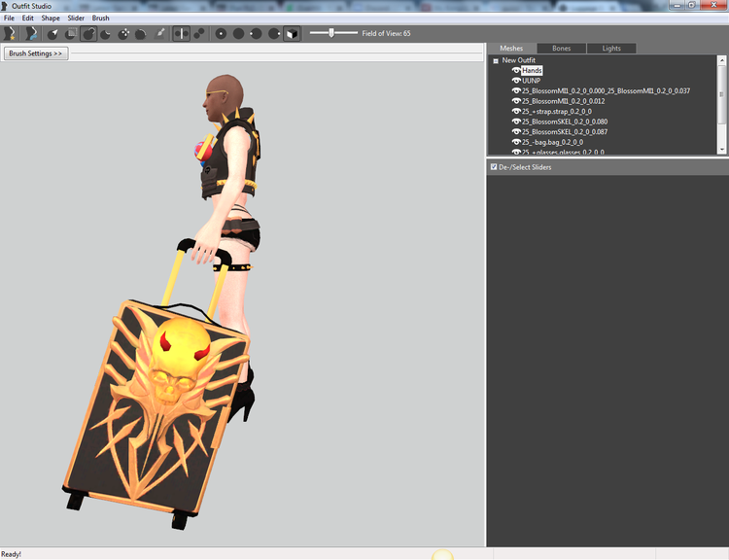Screen dimensions: 729x560
Task: Click the right view circle icon
Action: [x=274, y=33]
